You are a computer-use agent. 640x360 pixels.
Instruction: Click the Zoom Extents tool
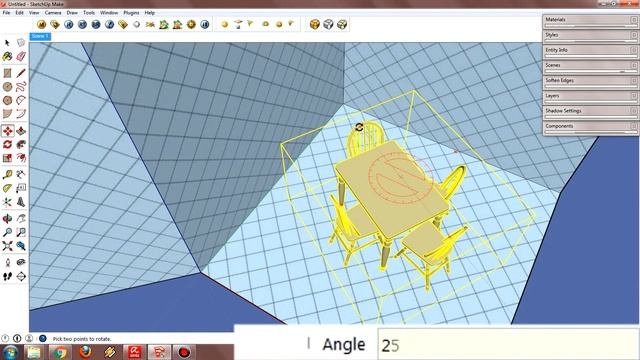point(7,246)
